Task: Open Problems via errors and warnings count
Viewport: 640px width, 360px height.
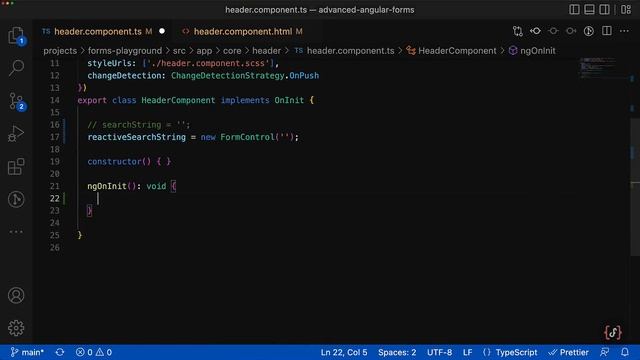Action: tap(94, 352)
